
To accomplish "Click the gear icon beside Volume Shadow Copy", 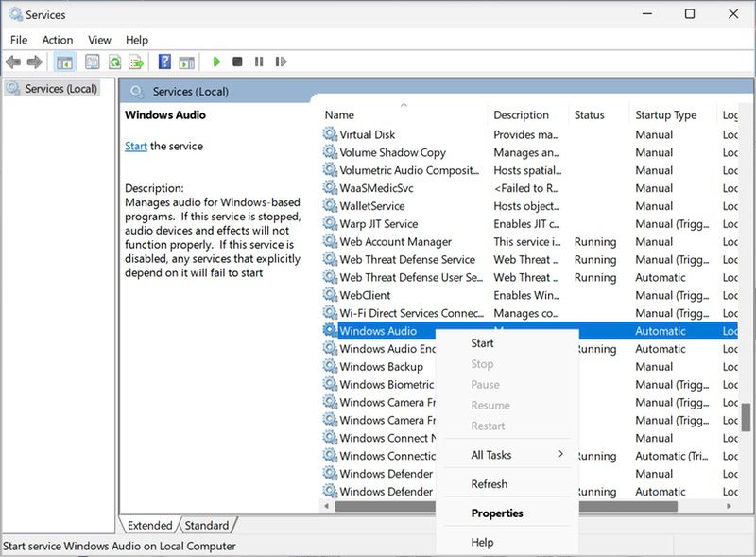I will click(330, 151).
